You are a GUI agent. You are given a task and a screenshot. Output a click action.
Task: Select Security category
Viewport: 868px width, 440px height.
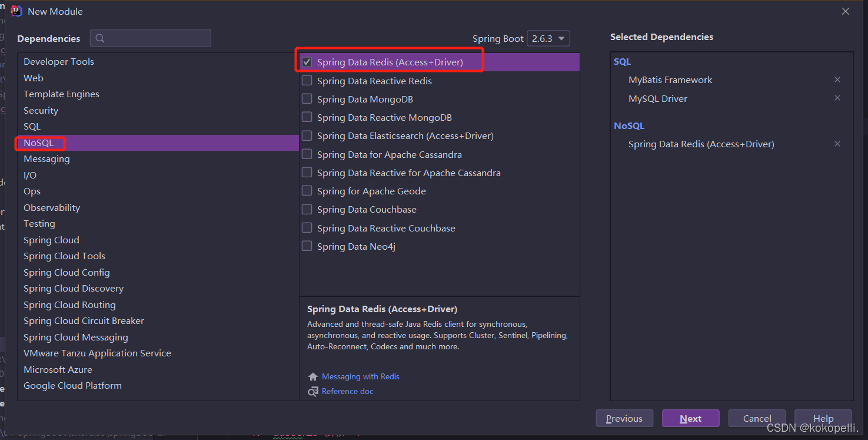pyautogui.click(x=158, y=110)
